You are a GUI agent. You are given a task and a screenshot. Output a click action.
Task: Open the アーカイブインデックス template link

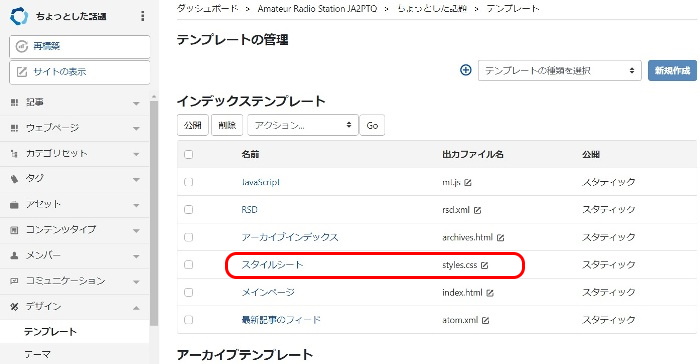[290, 237]
